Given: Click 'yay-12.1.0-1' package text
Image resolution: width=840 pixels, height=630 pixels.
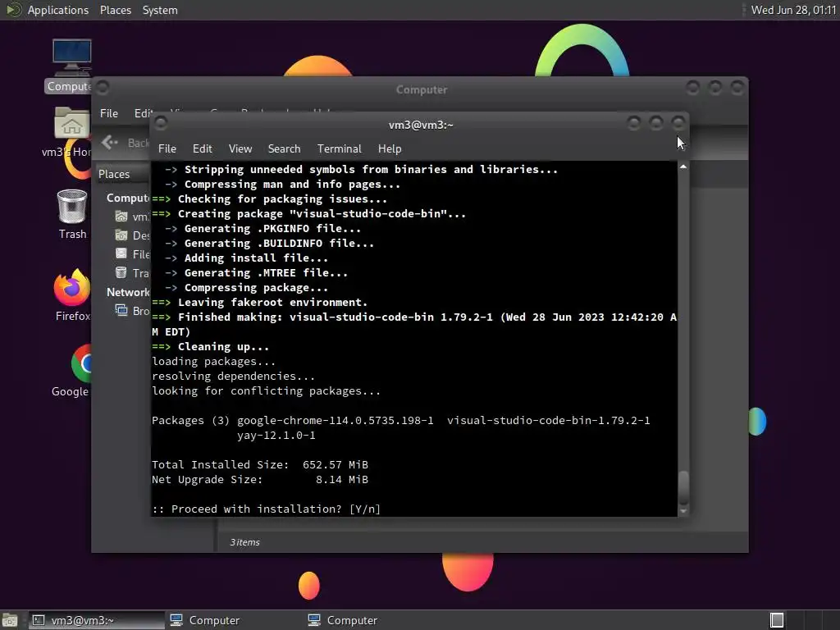Looking at the screenshot, I should coord(276,435).
